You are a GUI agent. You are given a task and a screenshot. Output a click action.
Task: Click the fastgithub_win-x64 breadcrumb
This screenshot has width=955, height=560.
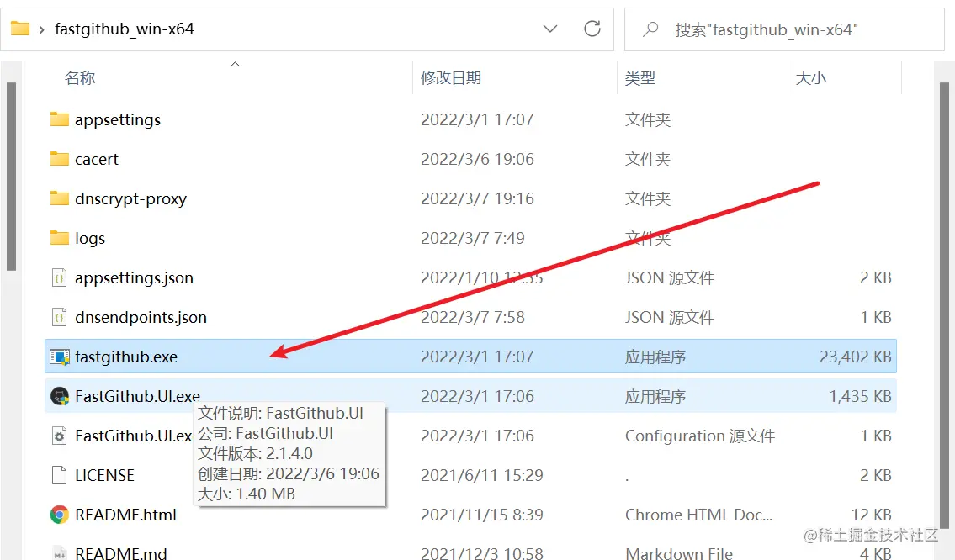click(x=125, y=29)
